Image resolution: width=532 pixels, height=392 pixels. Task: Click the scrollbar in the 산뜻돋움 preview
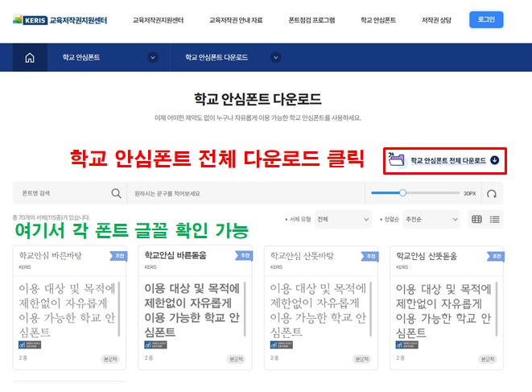(497, 309)
